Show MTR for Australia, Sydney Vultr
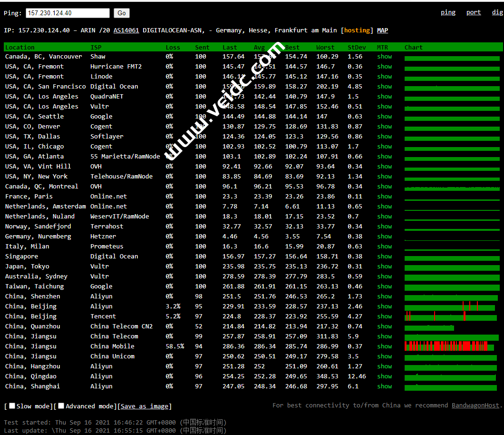This screenshot has height=435, width=504. coord(385,276)
